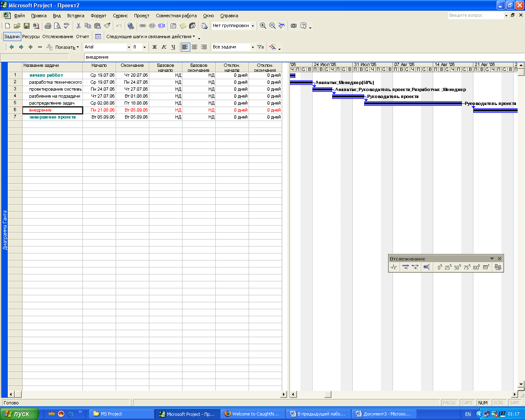This screenshot has width=525, height=420.
Task: Click the Outdent green left arrow
Action: pyautogui.click(x=11, y=47)
